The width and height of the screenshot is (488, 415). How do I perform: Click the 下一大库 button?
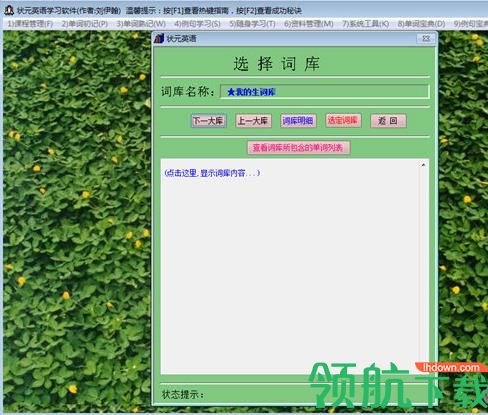208,121
